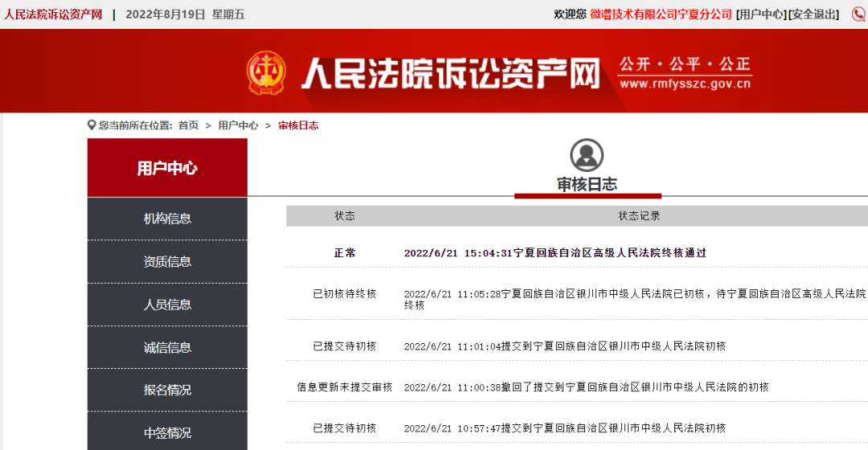Open 人员信息 in the sidebar

[167, 305]
